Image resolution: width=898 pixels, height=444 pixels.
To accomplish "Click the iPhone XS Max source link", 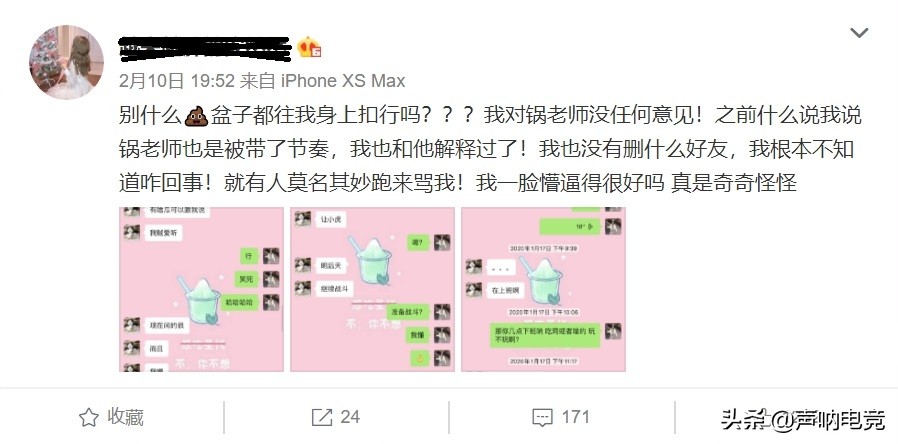I will [x=343, y=81].
